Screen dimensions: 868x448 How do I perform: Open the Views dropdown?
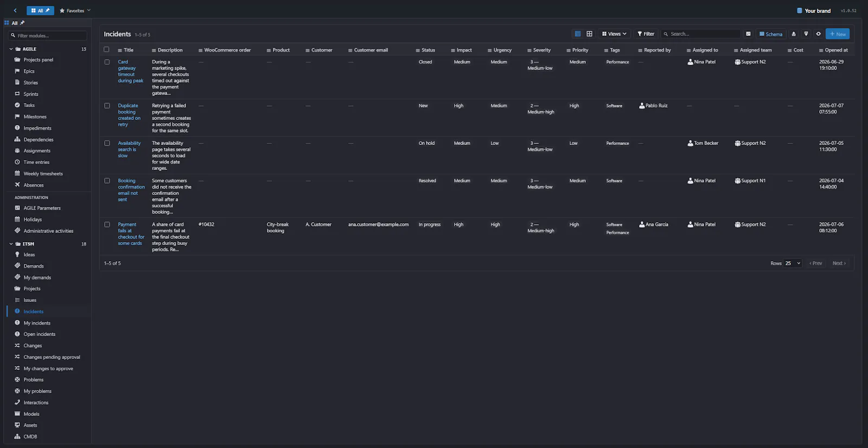[614, 34]
